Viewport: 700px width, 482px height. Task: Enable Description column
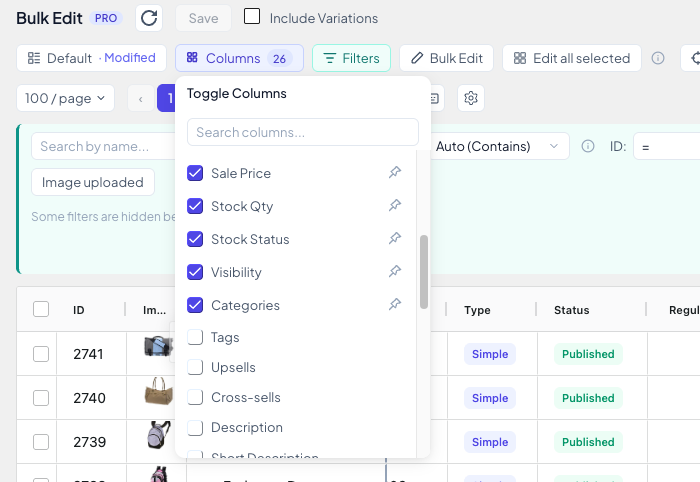(x=195, y=428)
